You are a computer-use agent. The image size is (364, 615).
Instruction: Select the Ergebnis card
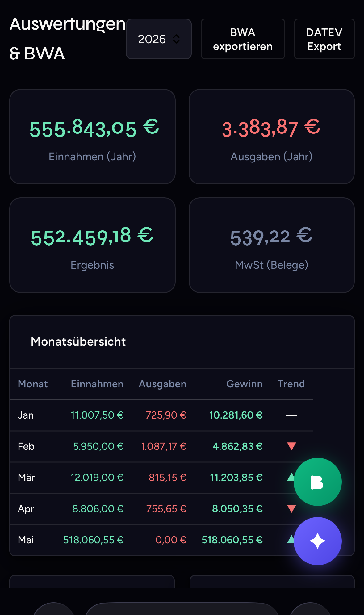[92, 245]
